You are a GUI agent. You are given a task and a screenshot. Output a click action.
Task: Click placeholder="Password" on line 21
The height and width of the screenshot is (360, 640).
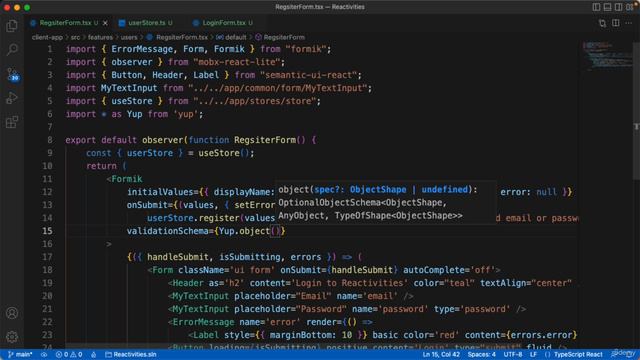(x=290, y=309)
